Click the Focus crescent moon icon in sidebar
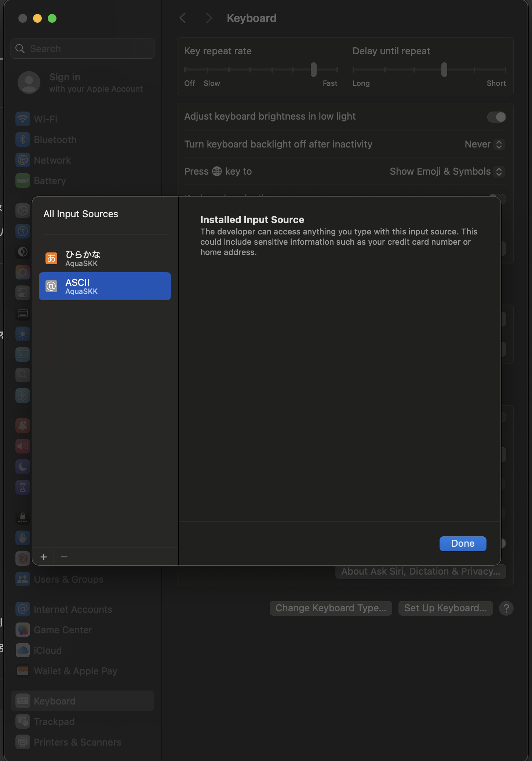 pos(23,467)
